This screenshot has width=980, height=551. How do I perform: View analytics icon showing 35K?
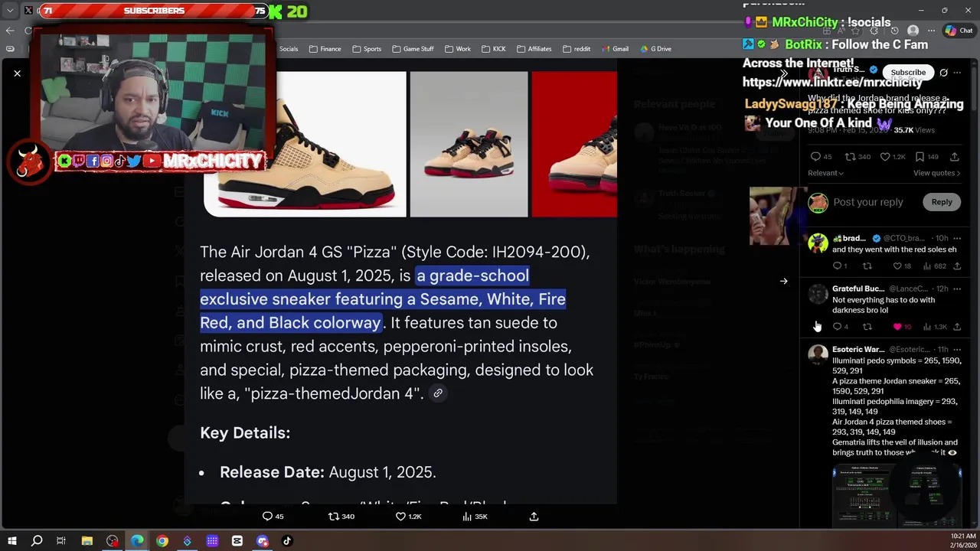467,517
